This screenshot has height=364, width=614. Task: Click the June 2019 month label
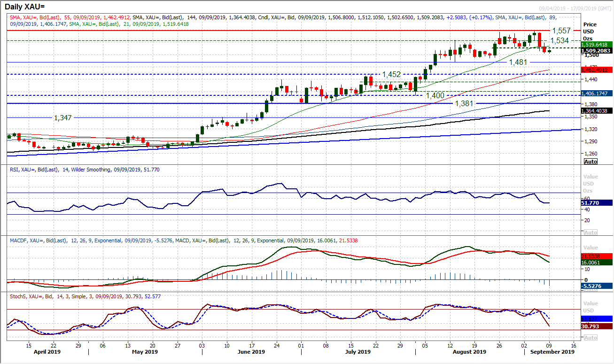click(x=251, y=351)
